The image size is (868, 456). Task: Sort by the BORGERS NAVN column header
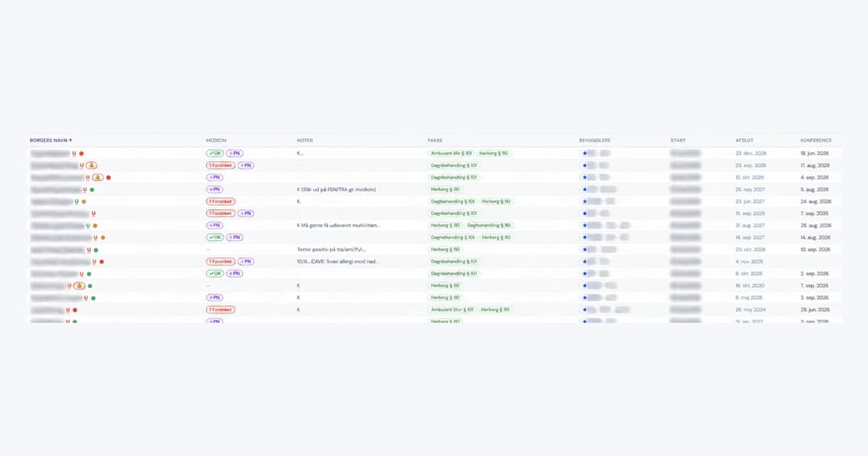click(51, 140)
